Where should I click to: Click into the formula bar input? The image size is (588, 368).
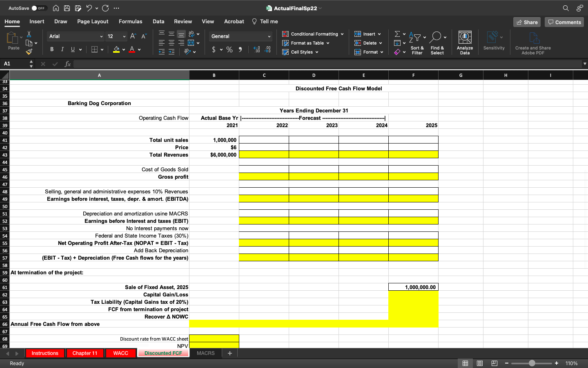[327, 64]
